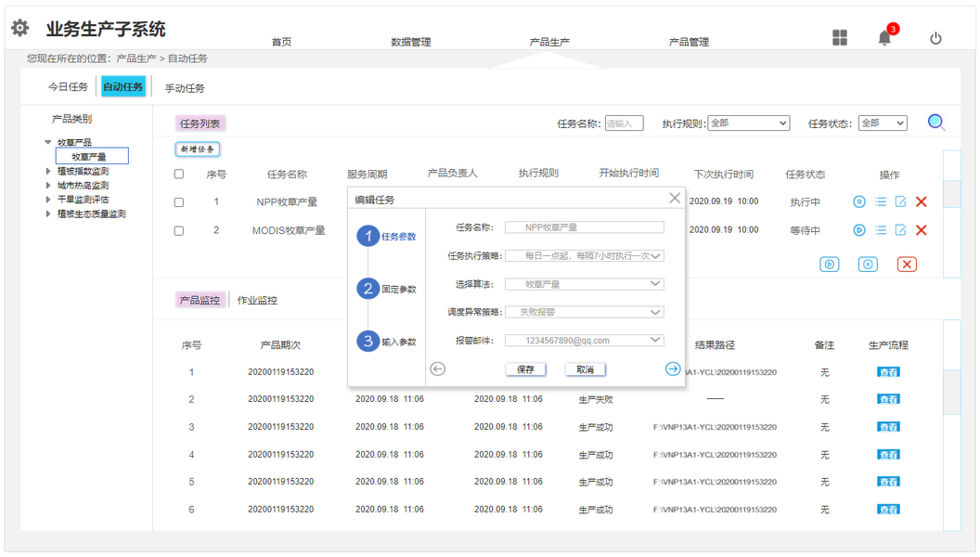Expand the 城市热岛监测 tree node
This screenshot has height=557, width=980.
click(48, 185)
